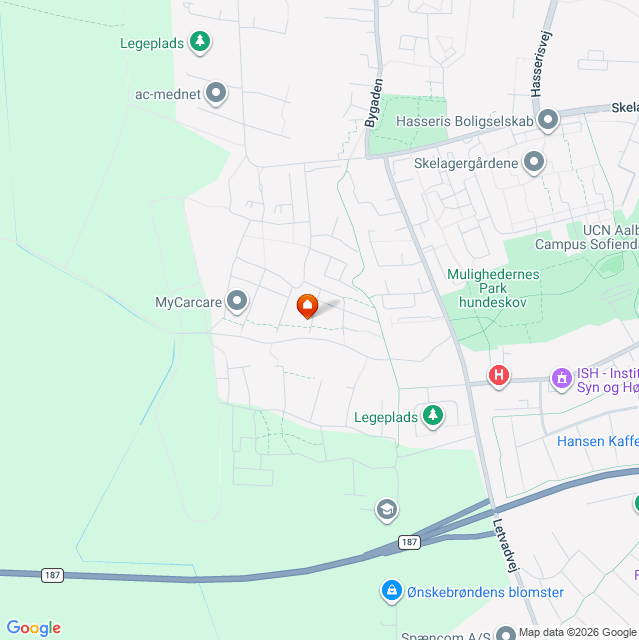Select the MyCarcare place pin
The height and width of the screenshot is (640, 639).
(237, 302)
